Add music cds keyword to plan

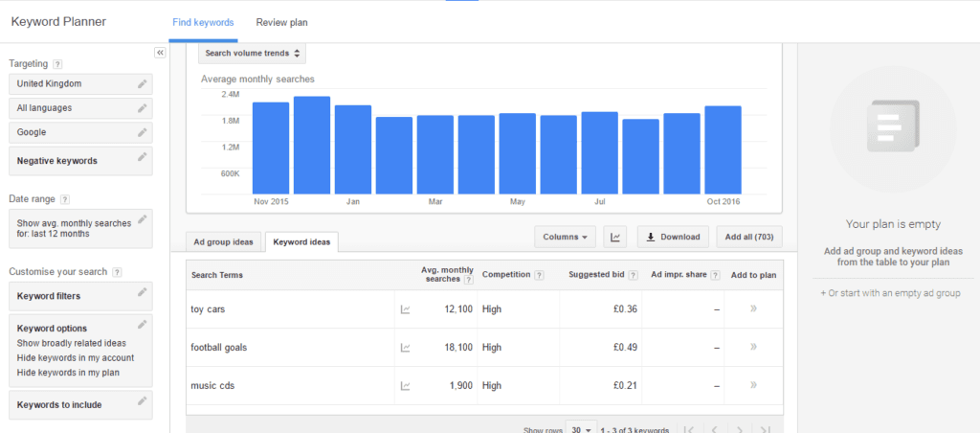(x=753, y=385)
